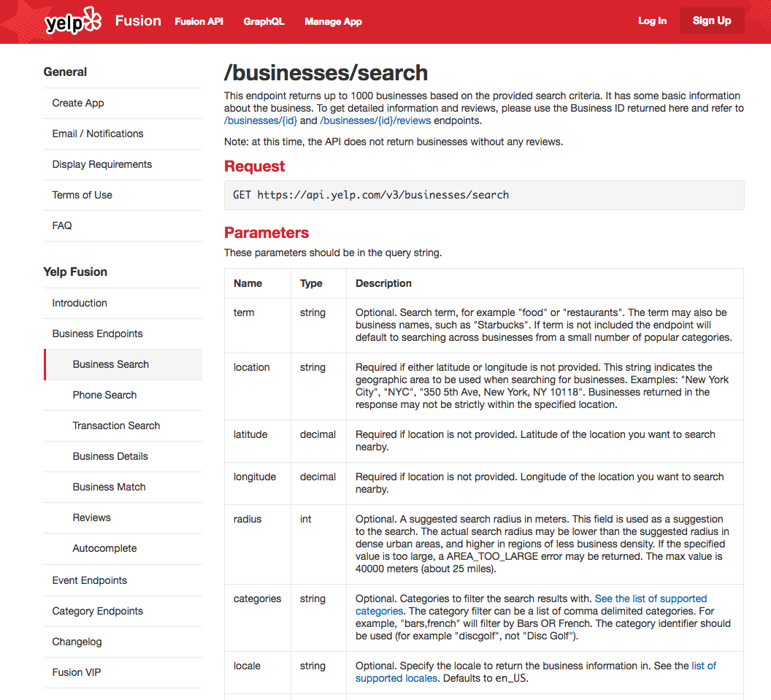Select Business Search in sidebar
The height and width of the screenshot is (700, 771).
123,364
